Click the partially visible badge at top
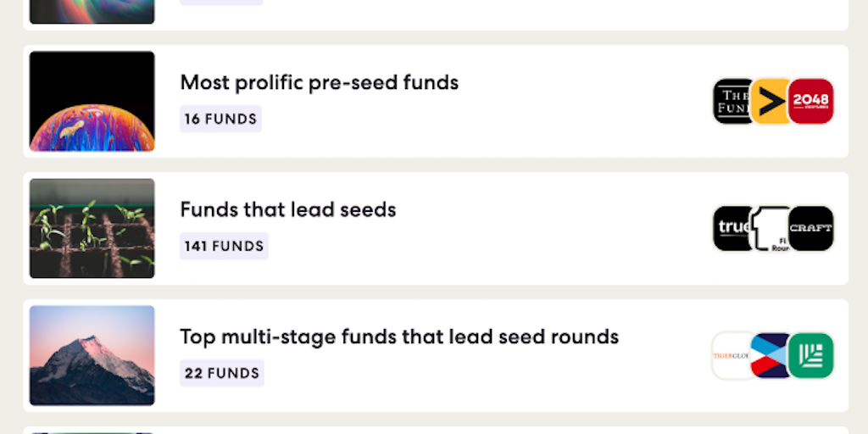This screenshot has width=868, height=434. 221,3
